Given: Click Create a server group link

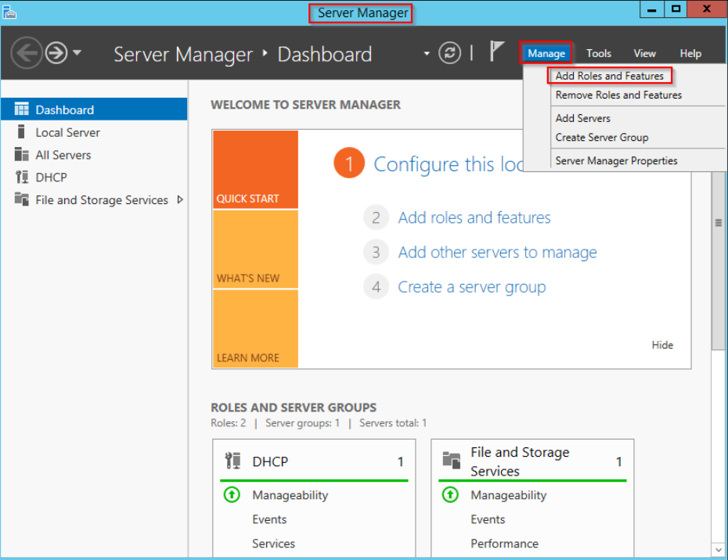Looking at the screenshot, I should [472, 287].
